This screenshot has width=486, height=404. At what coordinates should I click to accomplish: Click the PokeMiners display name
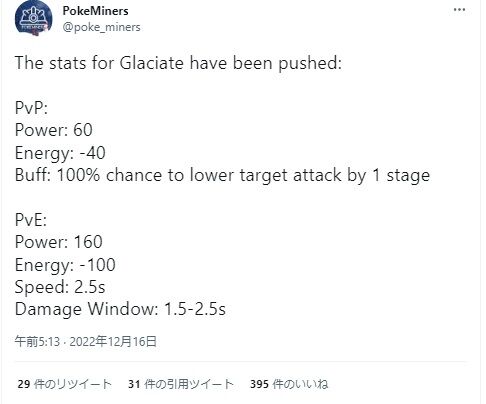click(x=95, y=11)
